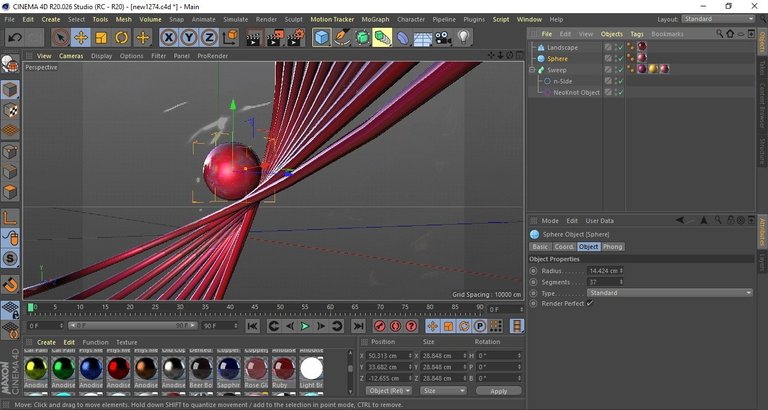Image resolution: width=768 pixels, height=410 pixels.
Task: Click the Undo arrow icon
Action: (x=15, y=38)
